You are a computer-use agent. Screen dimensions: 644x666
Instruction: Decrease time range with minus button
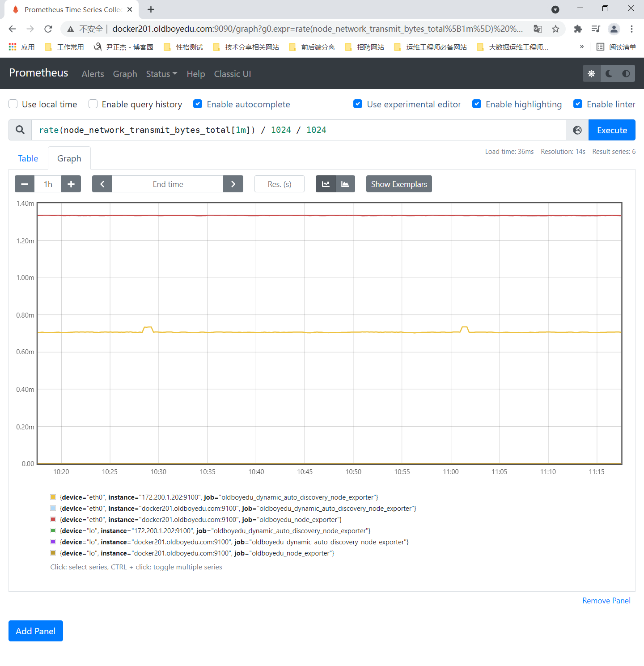[x=25, y=184]
